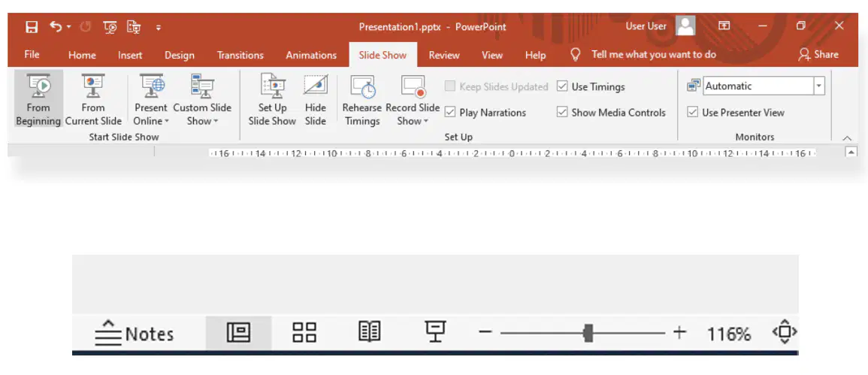Screen dimensions: 868x375
Task: Toggle Use Presenter View checkbox
Action: [692, 113]
